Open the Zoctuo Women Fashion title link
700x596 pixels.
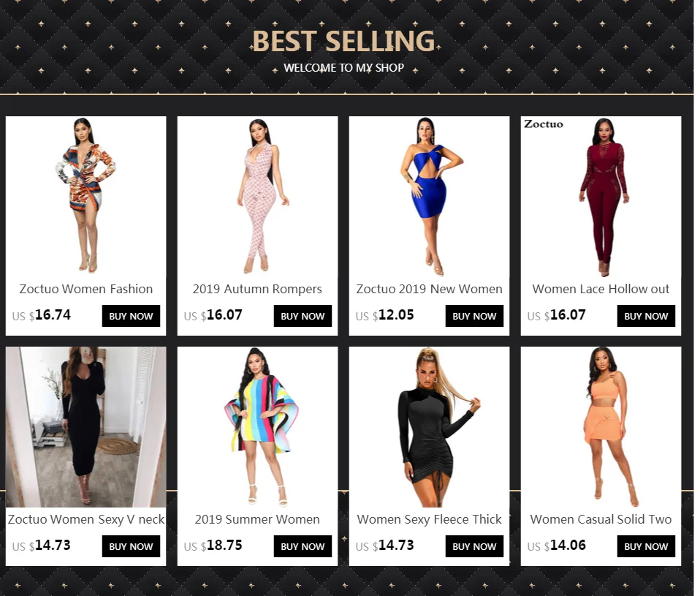coord(85,289)
